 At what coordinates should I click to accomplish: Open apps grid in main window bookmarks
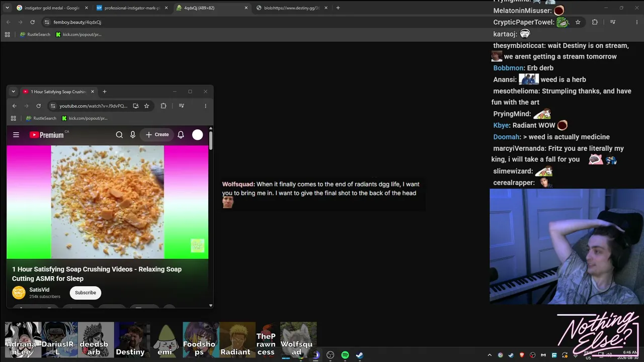click(7, 35)
